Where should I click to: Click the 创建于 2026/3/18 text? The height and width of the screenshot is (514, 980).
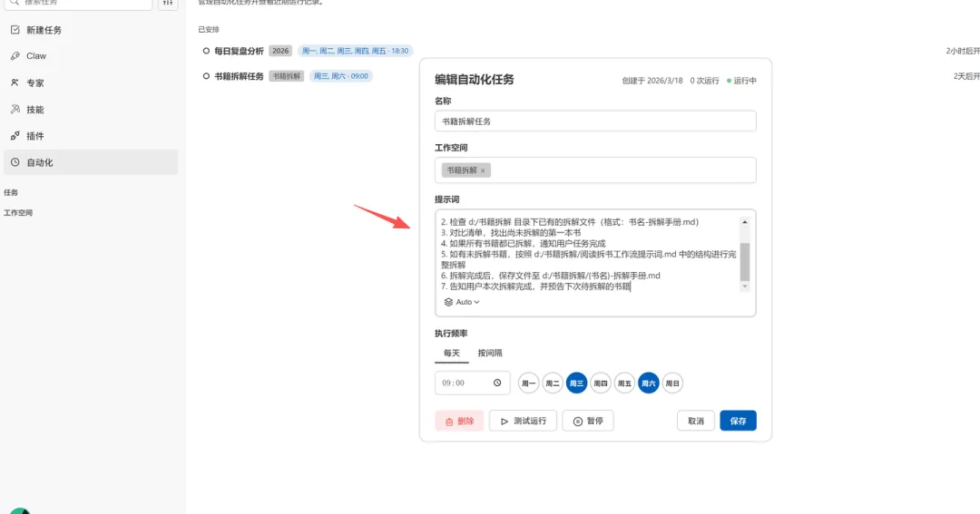[x=652, y=81]
